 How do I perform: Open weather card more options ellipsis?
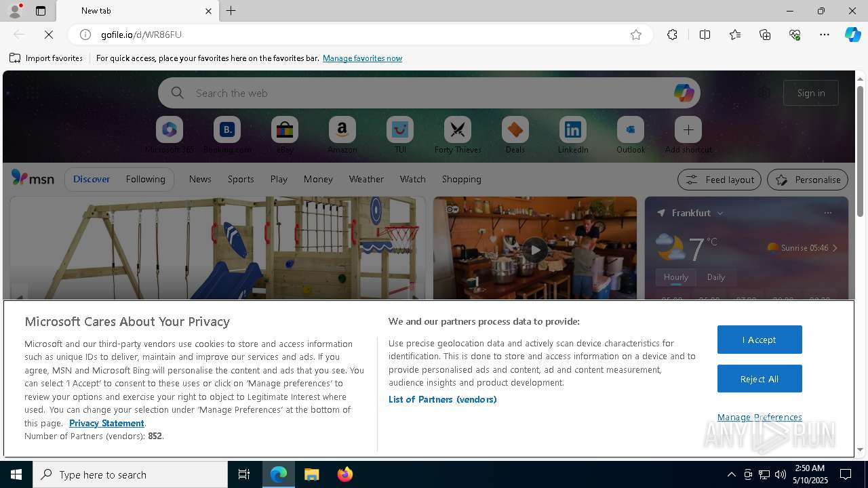(827, 213)
